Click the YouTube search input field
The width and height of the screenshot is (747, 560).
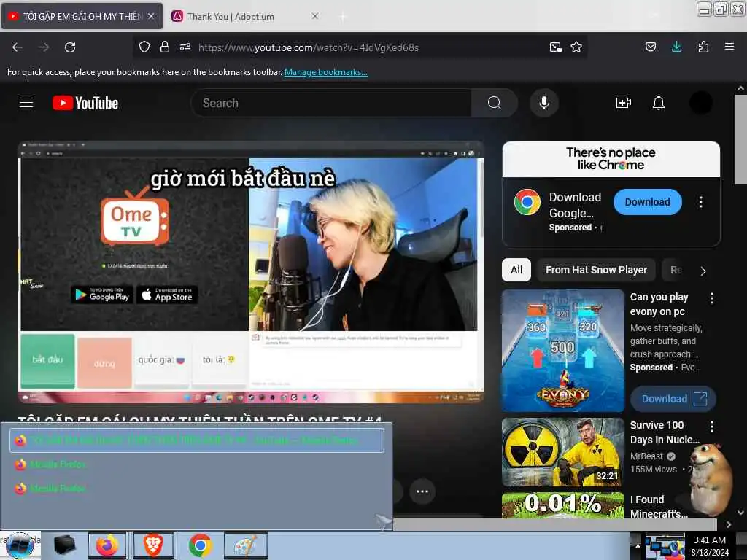(x=331, y=103)
